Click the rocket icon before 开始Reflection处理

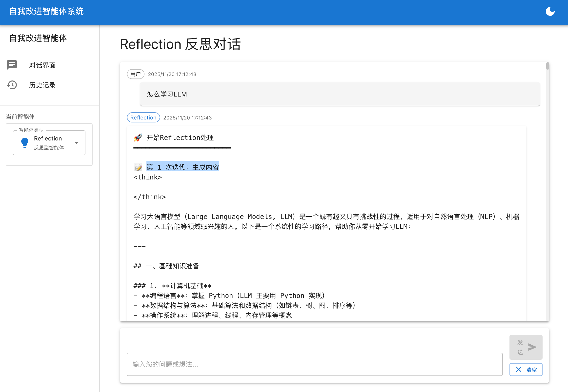coord(139,137)
